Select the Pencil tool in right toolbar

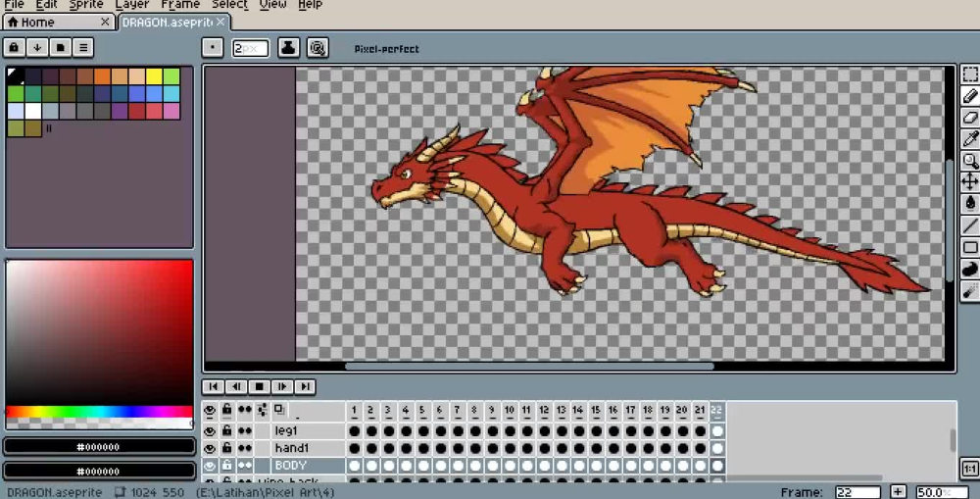pos(970,96)
